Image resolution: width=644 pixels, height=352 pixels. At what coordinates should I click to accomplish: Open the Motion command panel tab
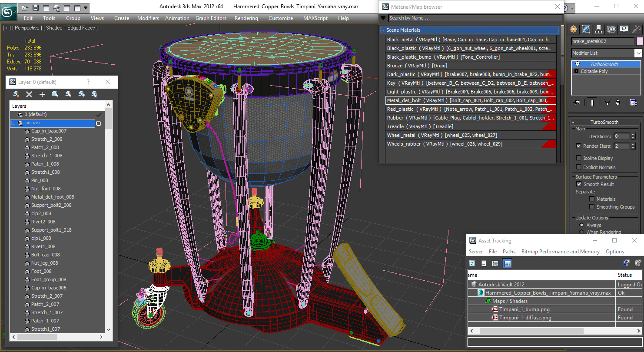611,29
